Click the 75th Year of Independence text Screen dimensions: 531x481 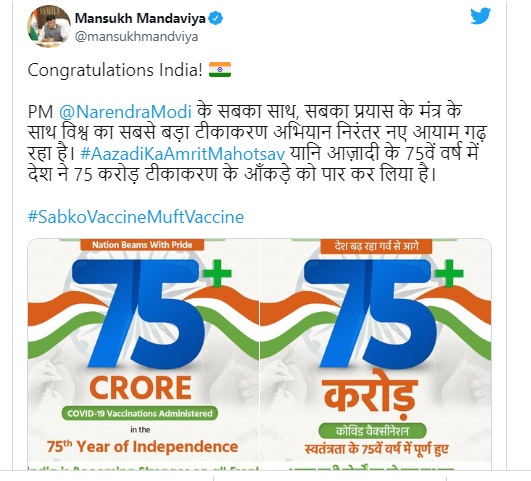[142, 446]
